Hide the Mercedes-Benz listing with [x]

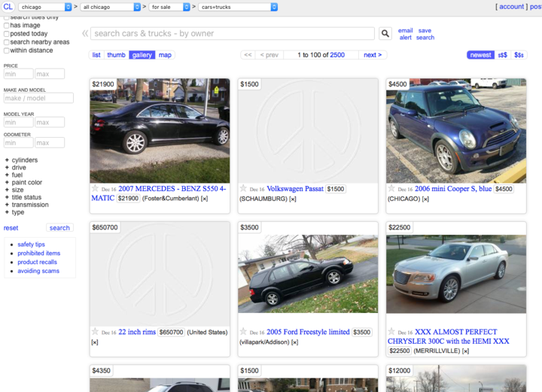click(205, 199)
